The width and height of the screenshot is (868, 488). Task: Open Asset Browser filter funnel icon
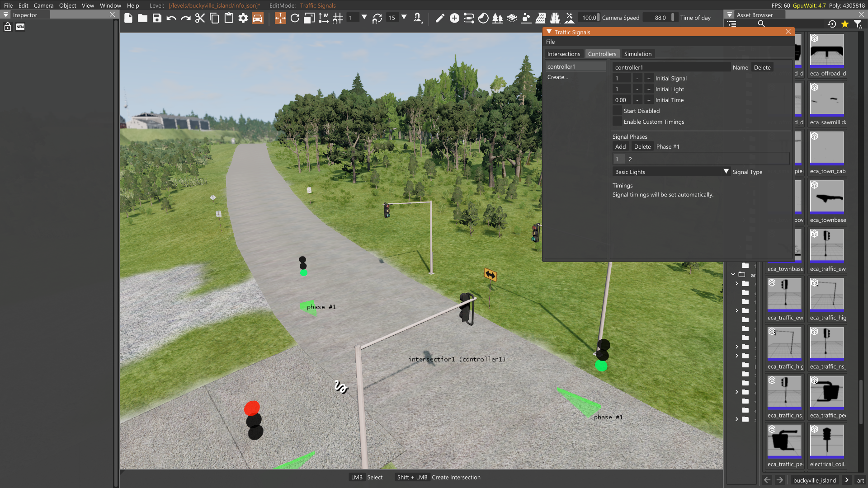click(x=858, y=24)
